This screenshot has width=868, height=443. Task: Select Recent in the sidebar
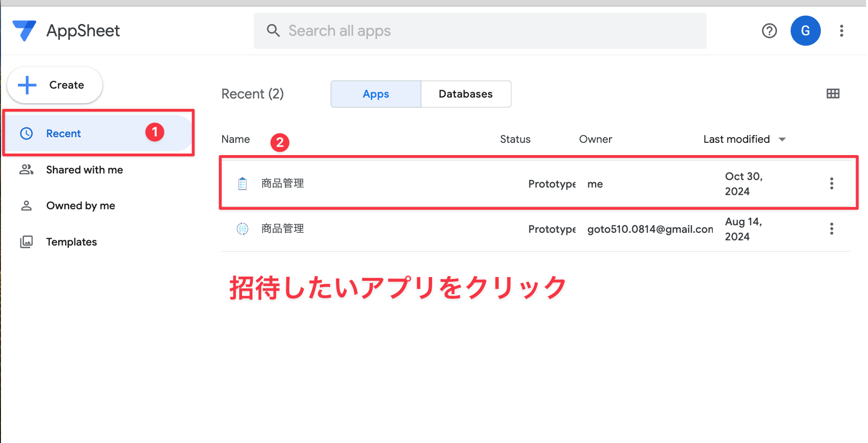click(99, 133)
